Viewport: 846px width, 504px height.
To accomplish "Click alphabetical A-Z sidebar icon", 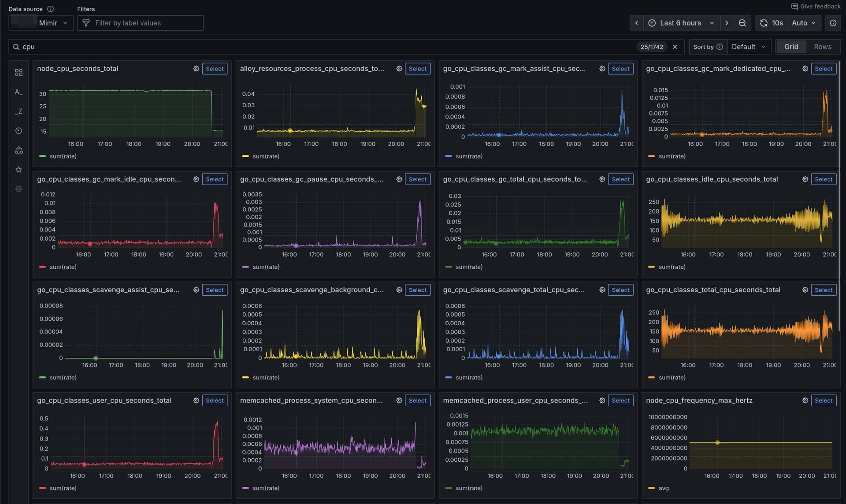I will (19, 92).
